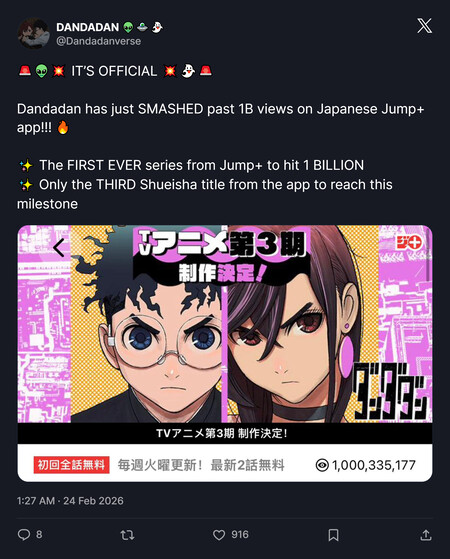Click the 916 likes count
450x559 pixels.
point(240,534)
